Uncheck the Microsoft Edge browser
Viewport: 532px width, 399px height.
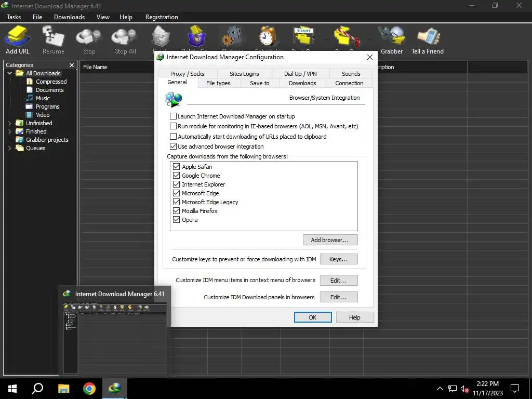tap(176, 193)
